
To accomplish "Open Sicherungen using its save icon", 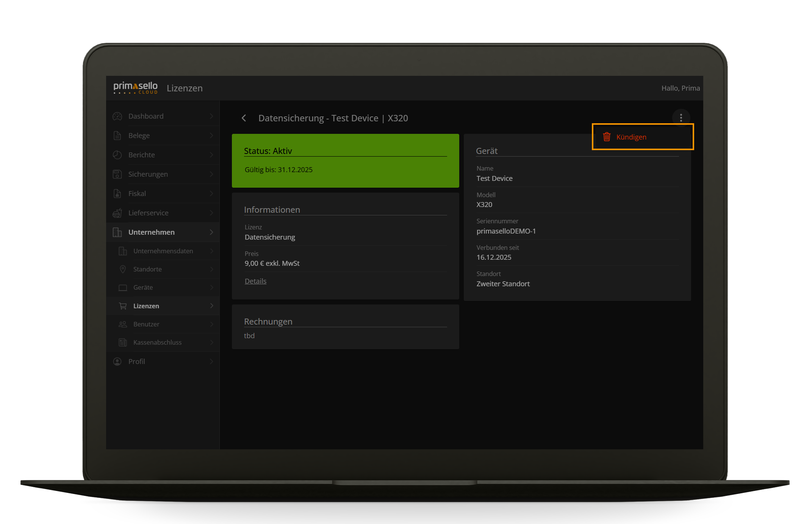I will [x=117, y=174].
